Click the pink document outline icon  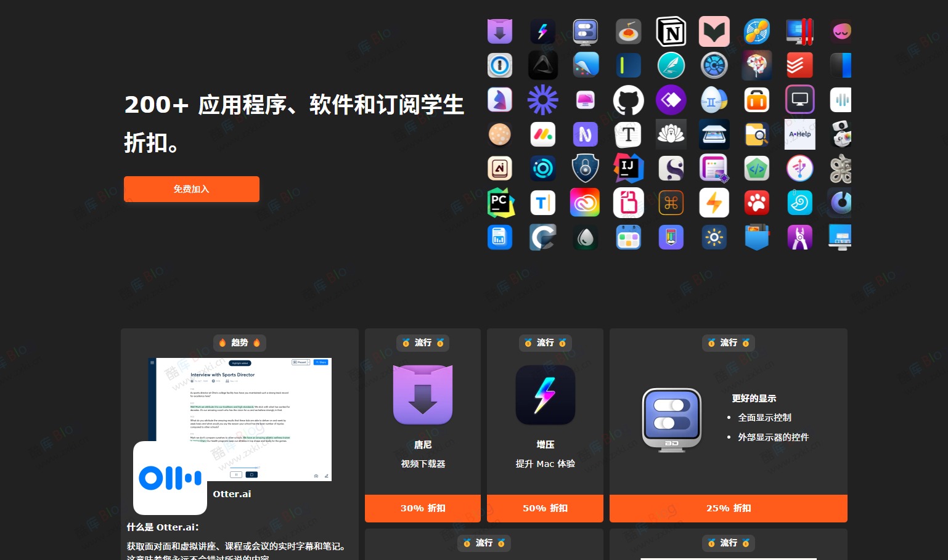tap(628, 203)
